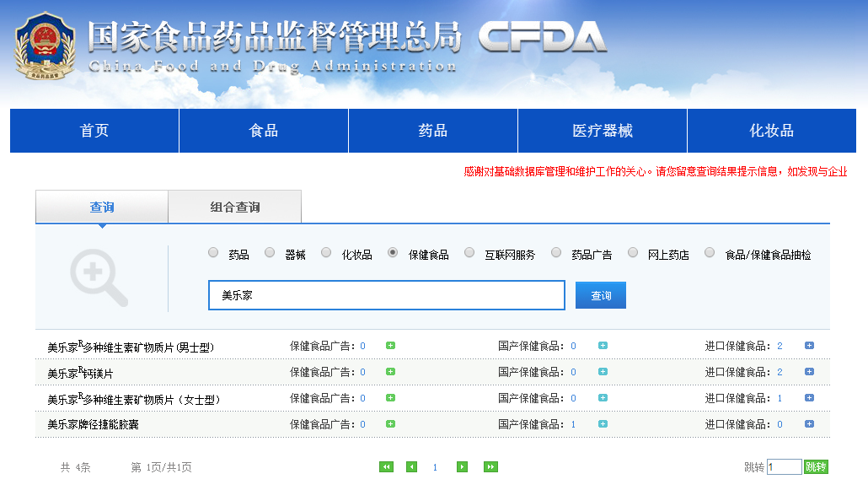Screen dimensions: 868x490
Task: Open the 食品 navigation item
Action: [264, 131]
